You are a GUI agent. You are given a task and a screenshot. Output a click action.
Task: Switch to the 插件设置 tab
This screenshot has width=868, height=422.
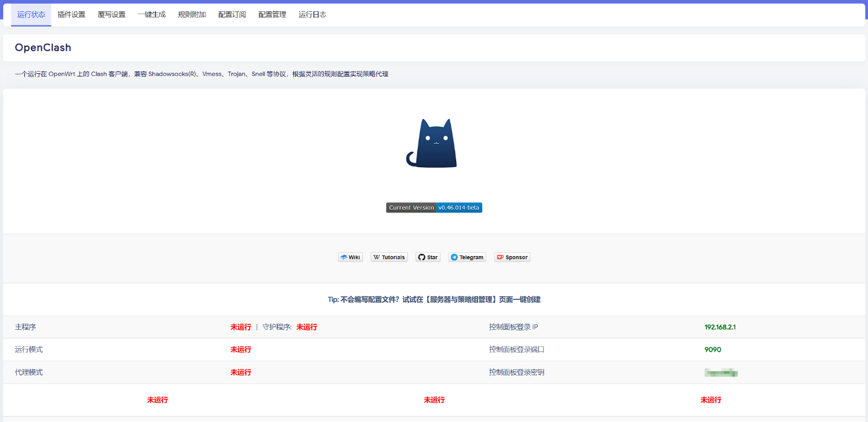72,15
